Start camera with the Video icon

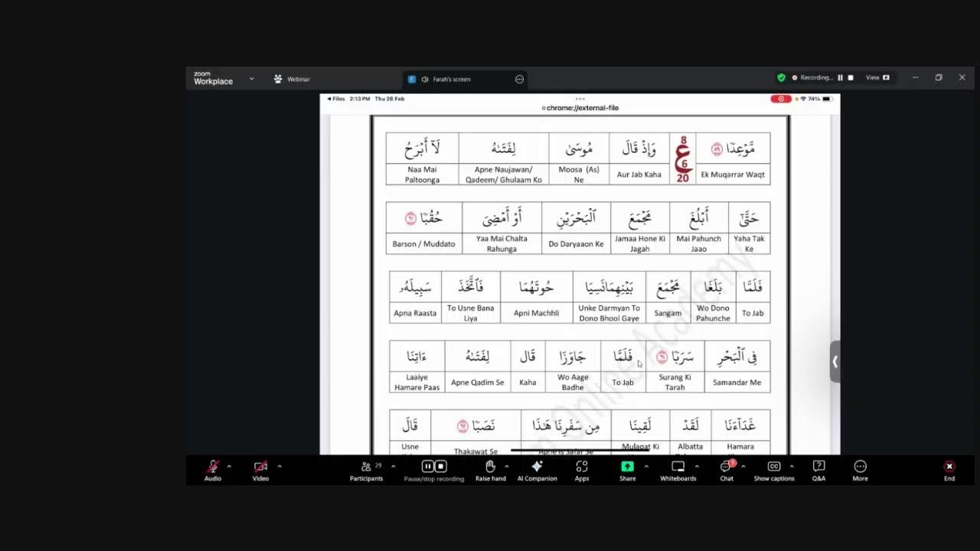260,466
